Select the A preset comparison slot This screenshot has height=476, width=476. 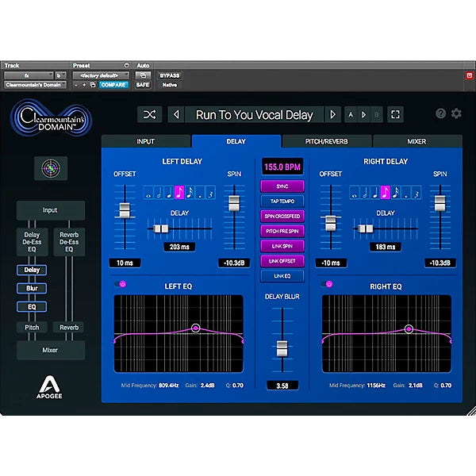click(351, 115)
